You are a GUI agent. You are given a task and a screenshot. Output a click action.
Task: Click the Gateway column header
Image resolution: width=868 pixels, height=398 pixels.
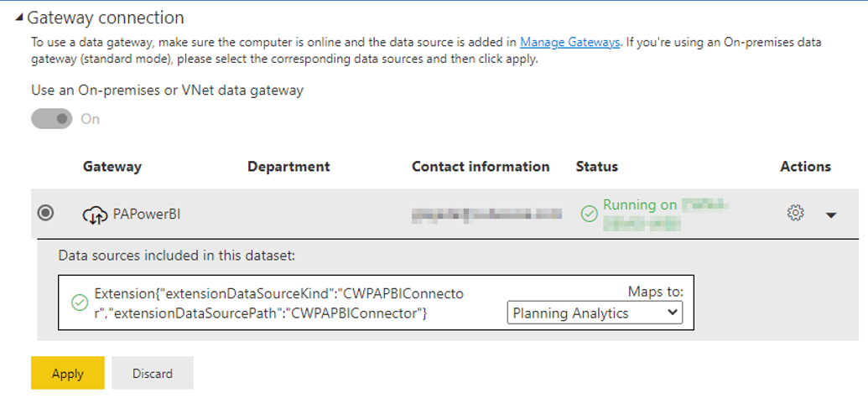[112, 167]
